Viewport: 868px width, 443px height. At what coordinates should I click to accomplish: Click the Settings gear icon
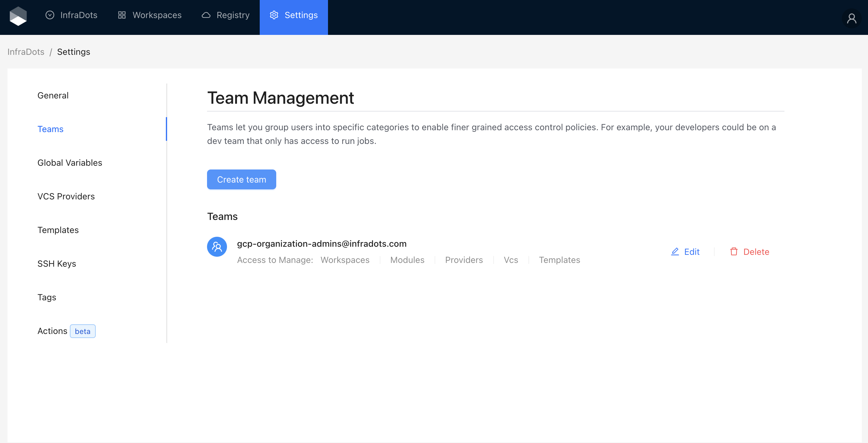[274, 15]
